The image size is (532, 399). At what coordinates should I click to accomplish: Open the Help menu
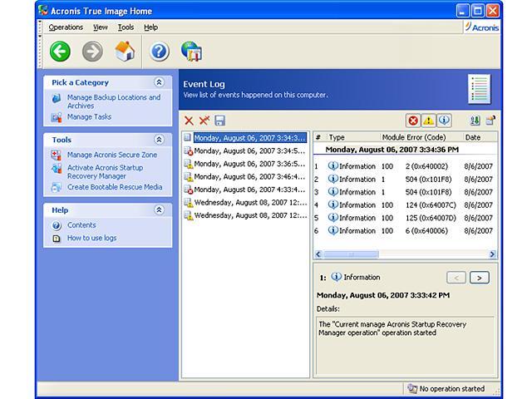(151, 27)
